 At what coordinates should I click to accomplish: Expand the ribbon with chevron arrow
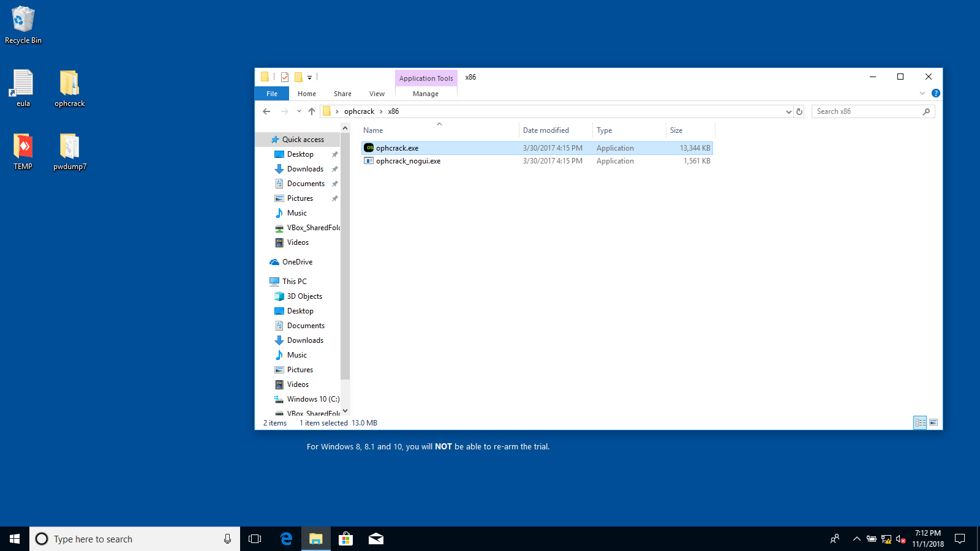click(922, 93)
